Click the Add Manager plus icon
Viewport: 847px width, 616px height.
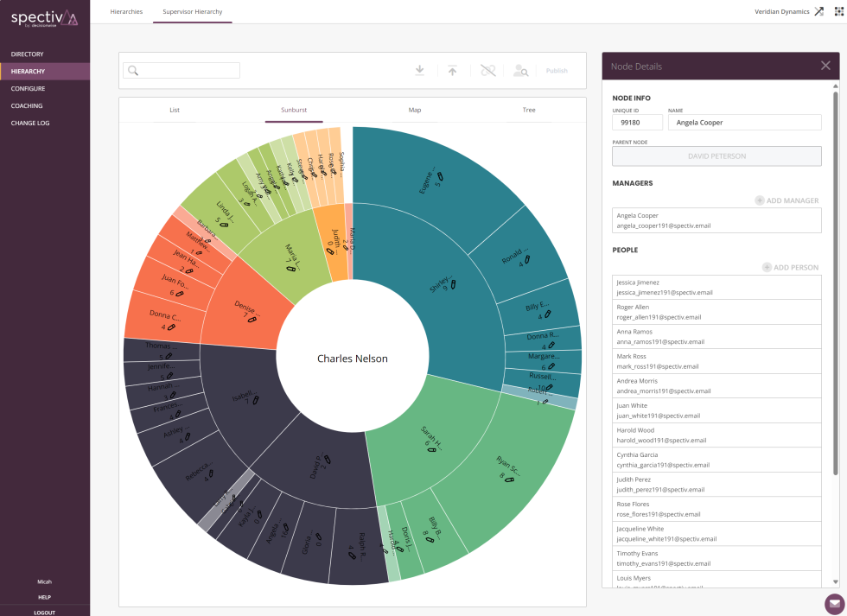[x=760, y=200]
